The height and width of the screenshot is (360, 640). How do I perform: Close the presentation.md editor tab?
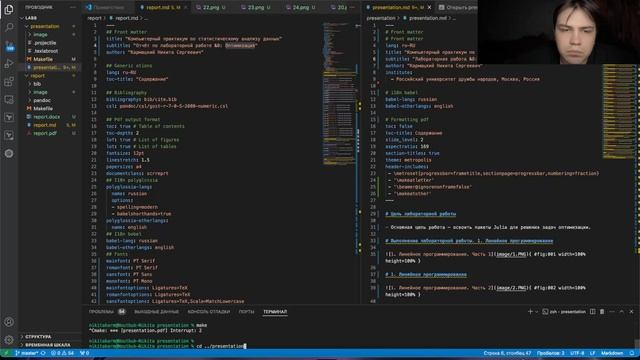429,7
